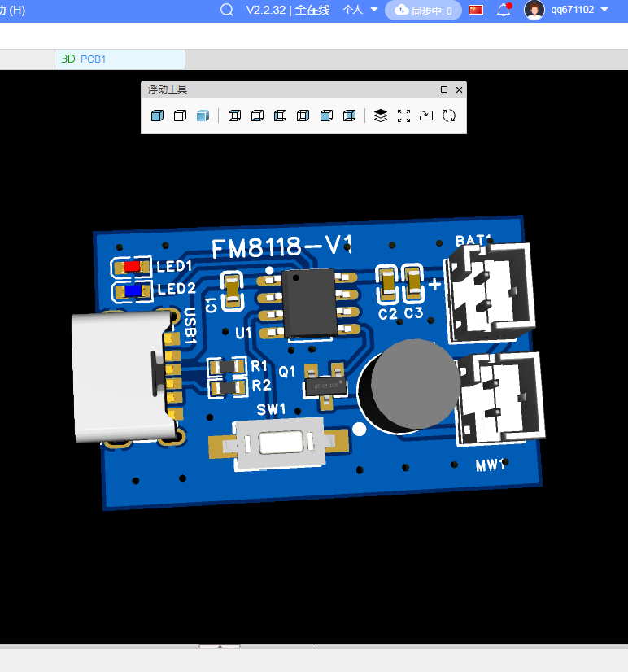Open the (H) help menu
The image size is (628, 672).
13,10
